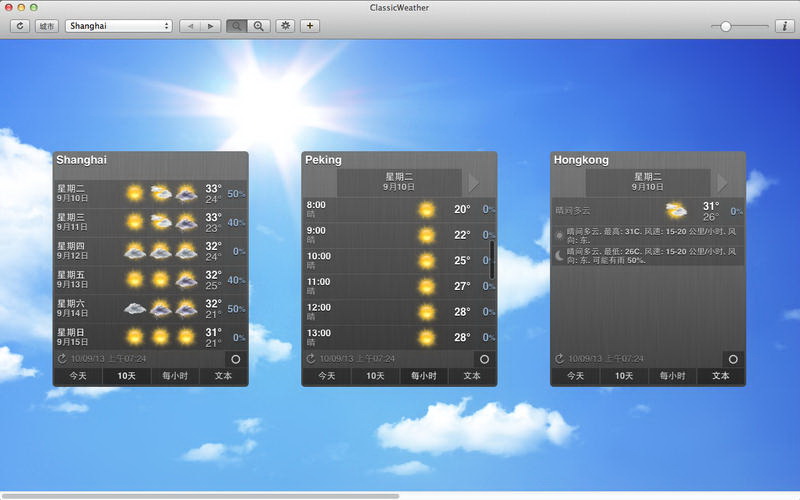The height and width of the screenshot is (500, 800).
Task: Select the actual-size magnifier toolbar icon
Action: pos(236,26)
